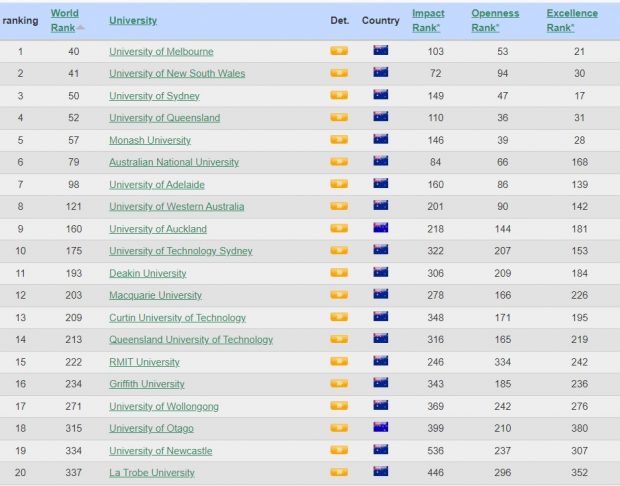
Task: Open details icon for University of Queensland
Action: tap(339, 117)
